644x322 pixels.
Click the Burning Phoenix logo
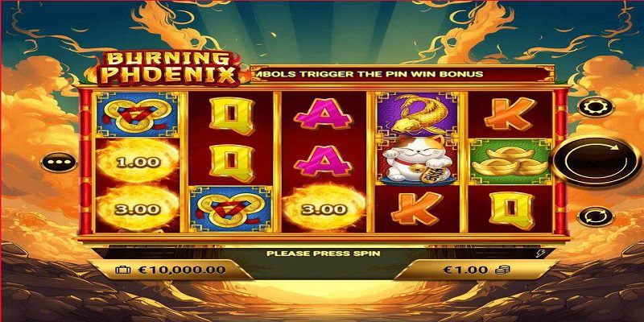169,68
